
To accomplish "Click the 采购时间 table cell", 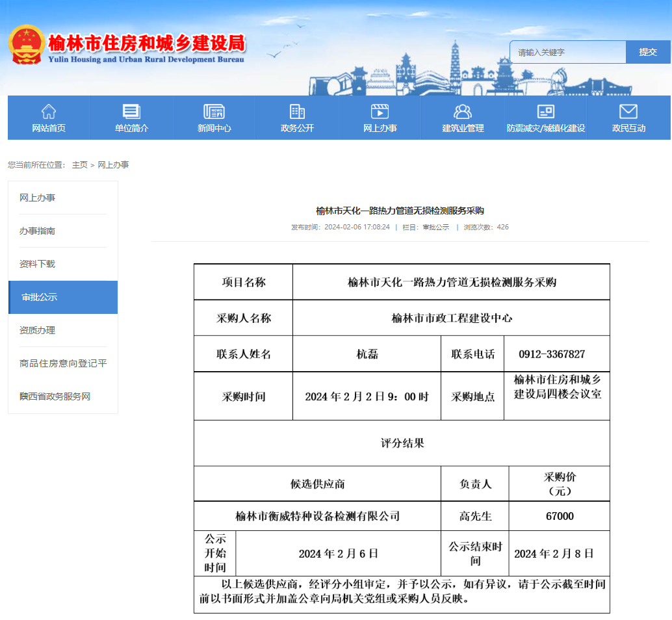I will (244, 397).
